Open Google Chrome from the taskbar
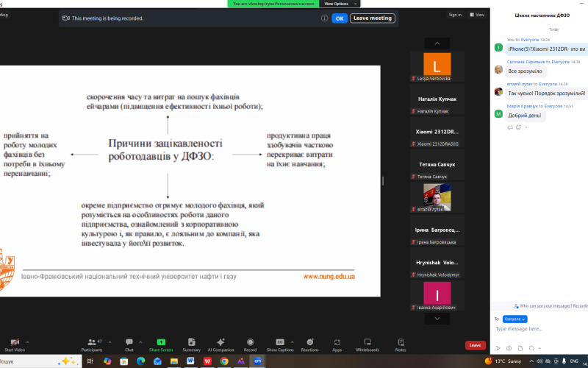Screen dimensions: 588x368 click(224, 361)
